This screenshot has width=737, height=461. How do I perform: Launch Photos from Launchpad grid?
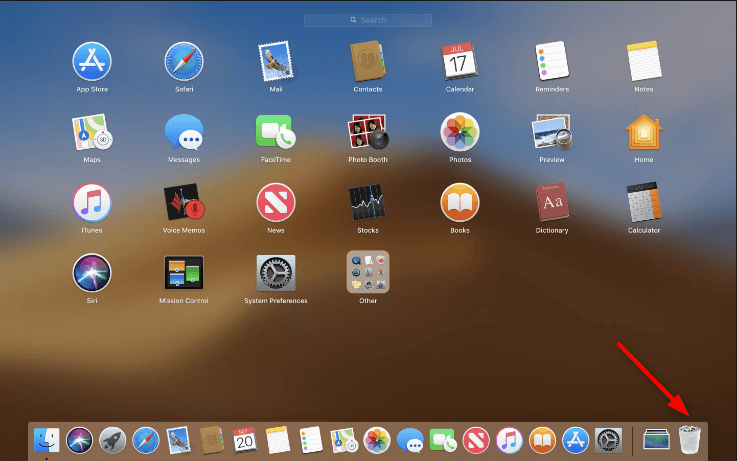click(x=460, y=132)
